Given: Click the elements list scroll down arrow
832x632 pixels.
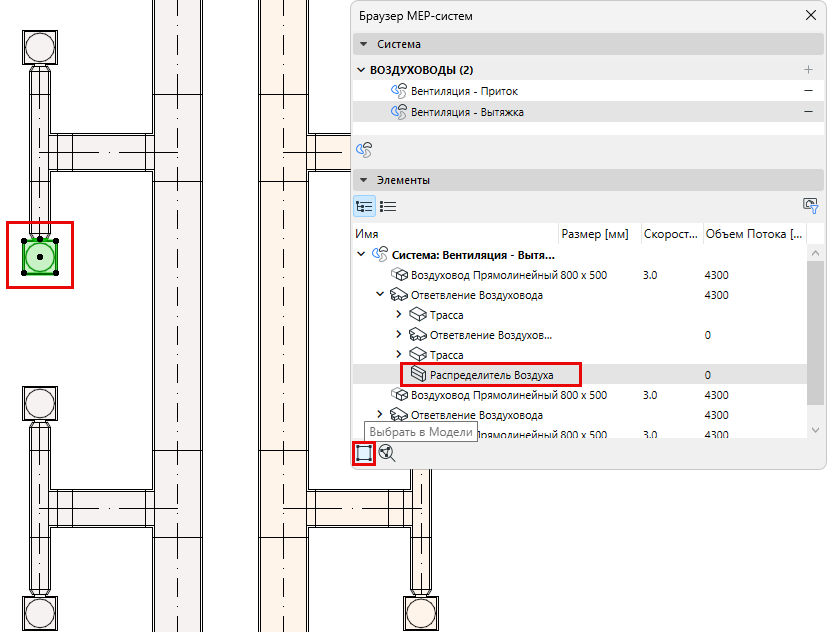Looking at the screenshot, I should pos(816,430).
